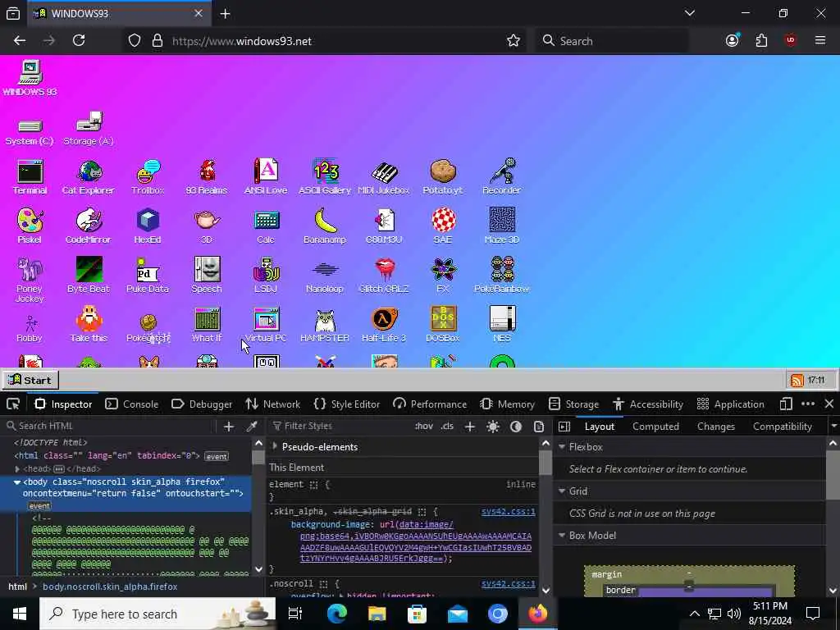Open the System (C:) drive icon
Image resolution: width=840 pixels, height=630 pixels.
(30, 132)
